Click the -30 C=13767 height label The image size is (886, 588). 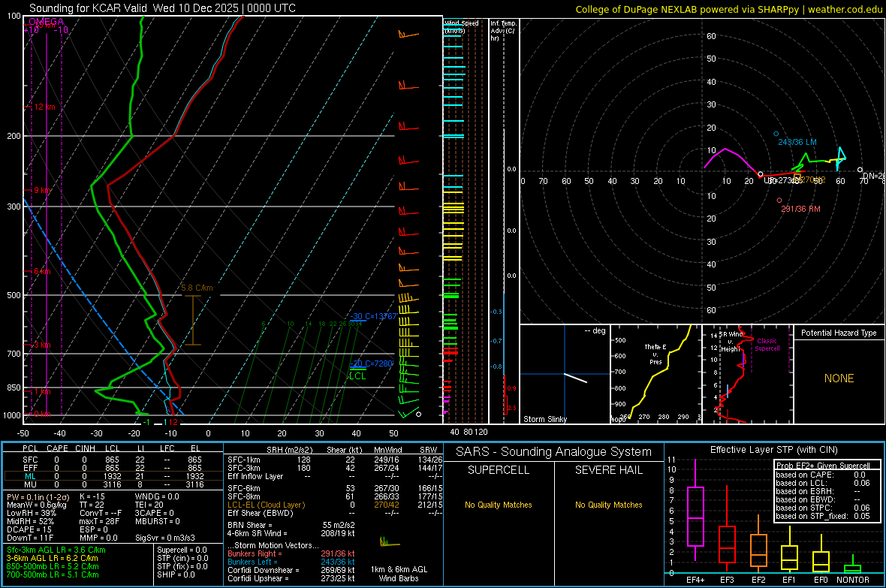point(373,316)
